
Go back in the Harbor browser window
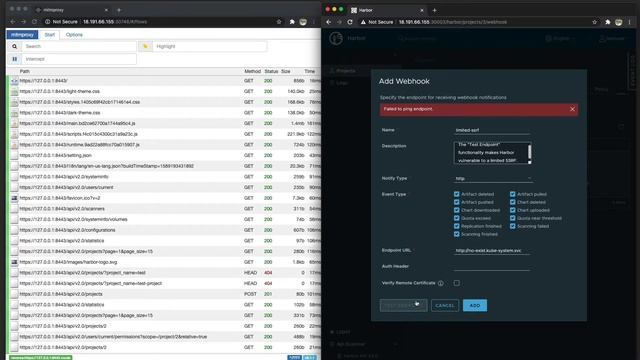pyautogui.click(x=329, y=22)
